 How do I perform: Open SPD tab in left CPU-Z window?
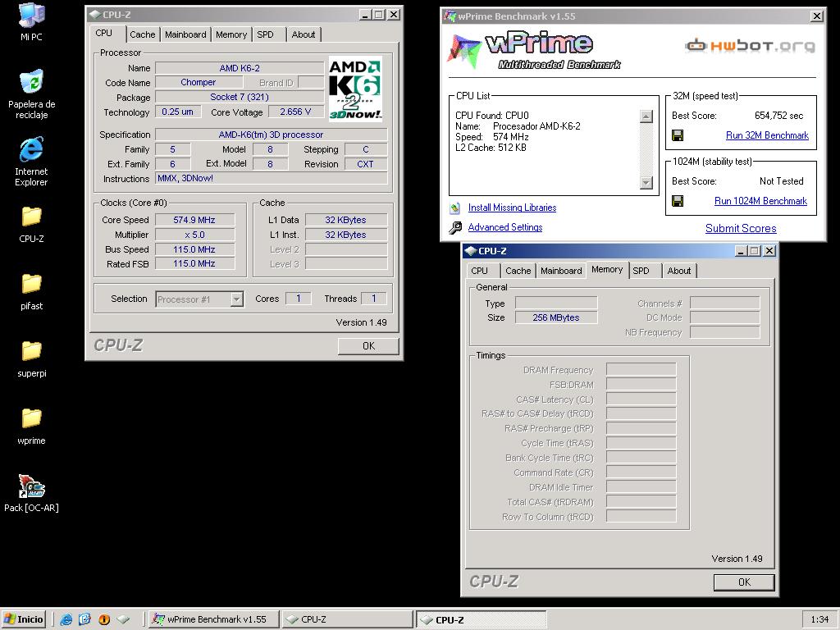(269, 34)
